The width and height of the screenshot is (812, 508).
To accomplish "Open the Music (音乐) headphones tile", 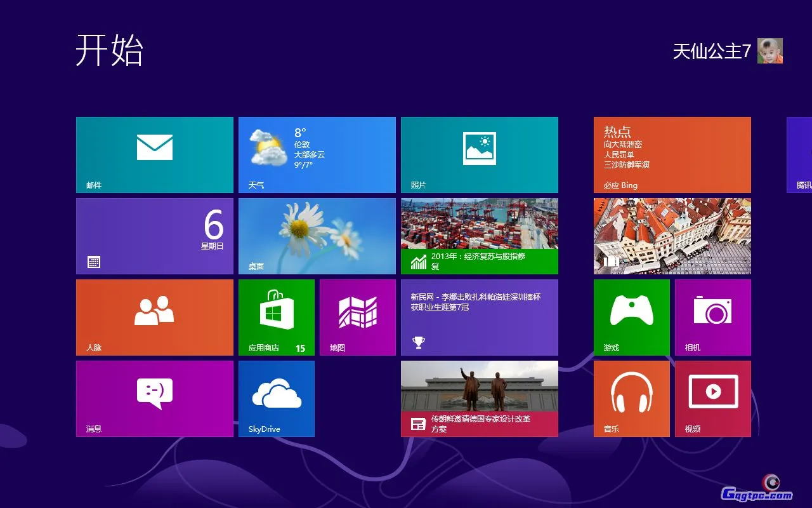I will coord(631,398).
